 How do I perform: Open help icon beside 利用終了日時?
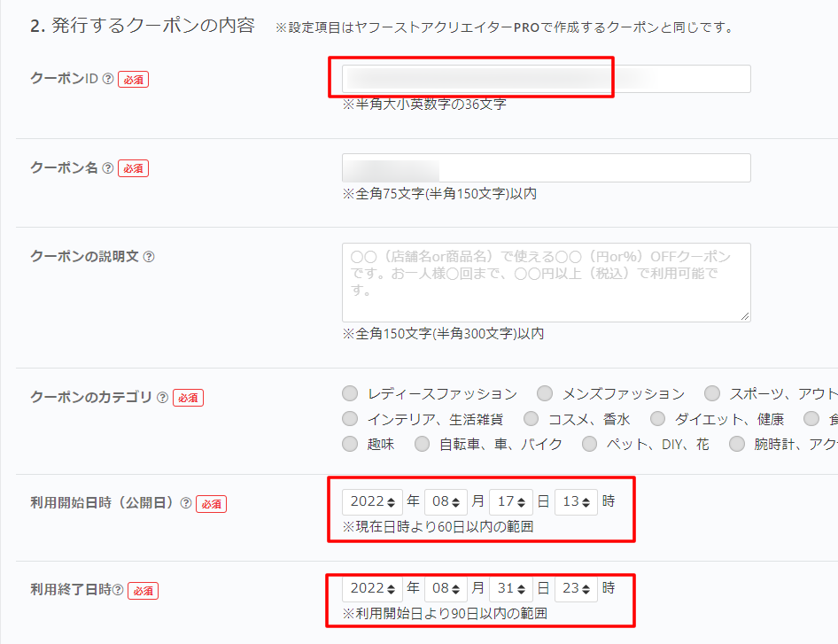(x=118, y=590)
